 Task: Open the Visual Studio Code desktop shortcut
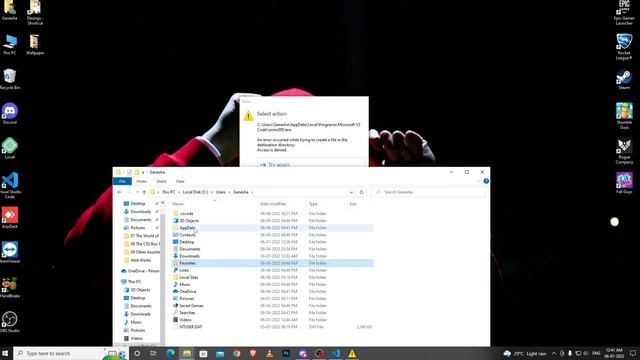10,185
